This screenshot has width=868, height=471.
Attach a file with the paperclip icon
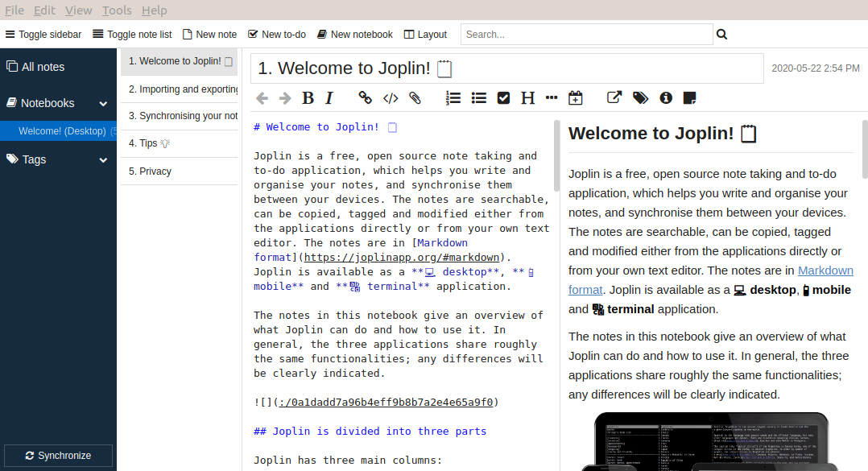tap(415, 98)
